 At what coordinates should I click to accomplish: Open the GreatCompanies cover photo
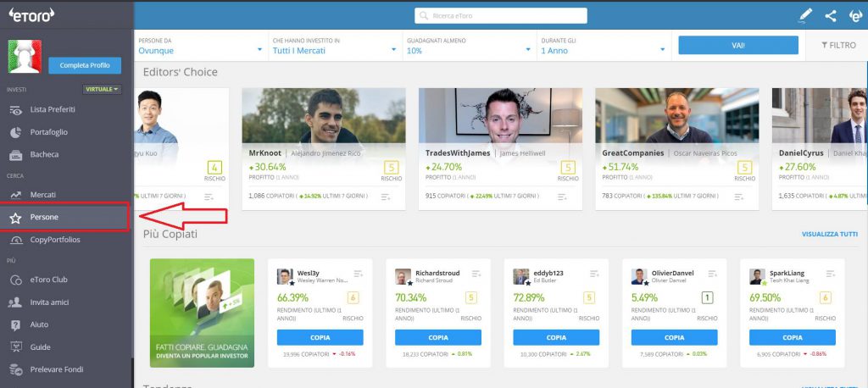click(x=677, y=116)
